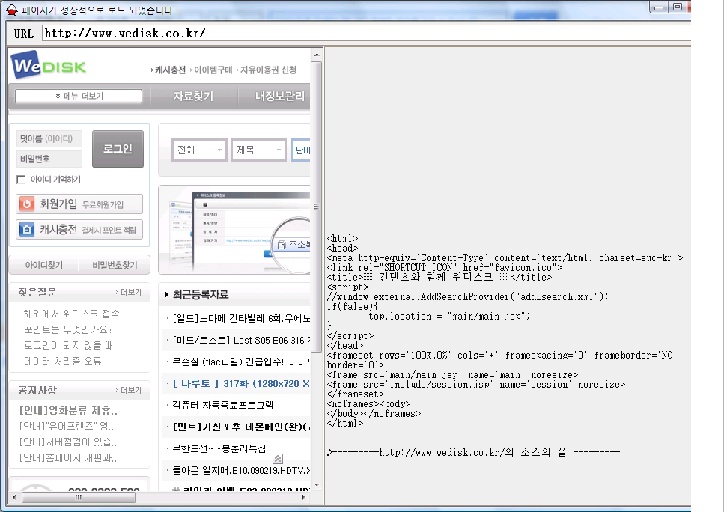Click the 공지사항 heading
Viewport: 724px width, 512px height.
(37, 390)
